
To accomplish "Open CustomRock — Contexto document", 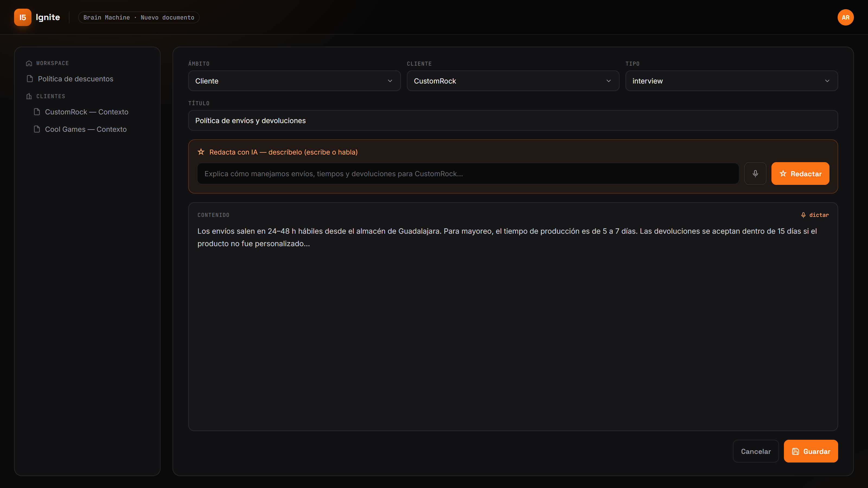I will [87, 112].
